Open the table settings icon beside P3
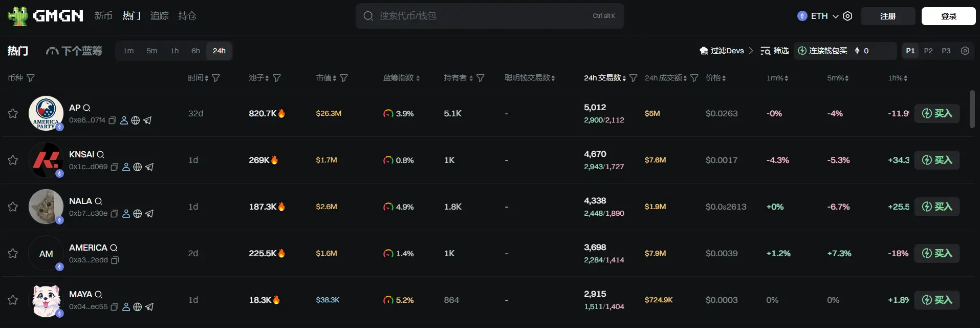Viewport: 980px width, 328px height. point(965,51)
